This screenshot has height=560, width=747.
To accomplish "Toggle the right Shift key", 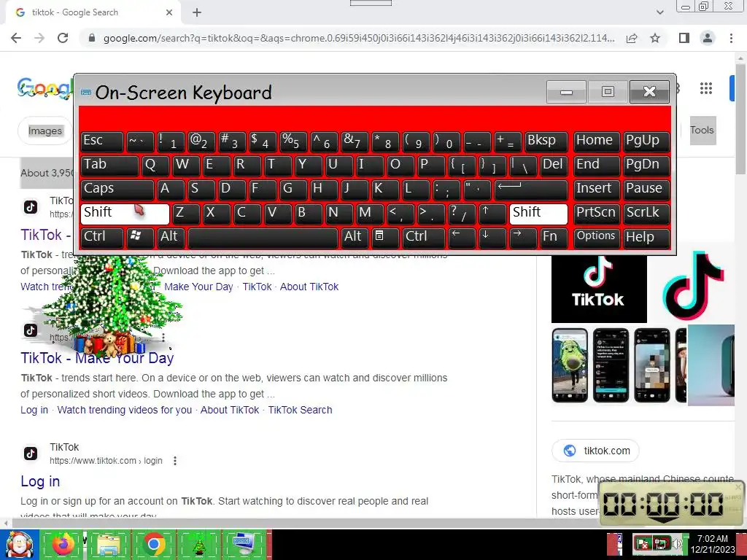I will [538, 214].
